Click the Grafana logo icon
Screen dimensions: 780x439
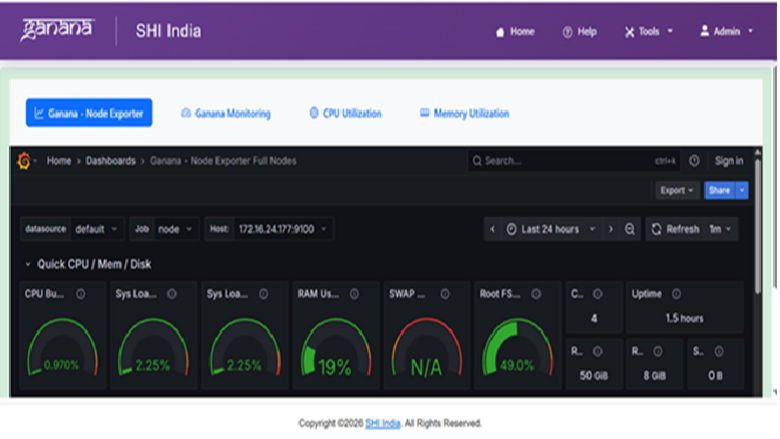(23, 161)
